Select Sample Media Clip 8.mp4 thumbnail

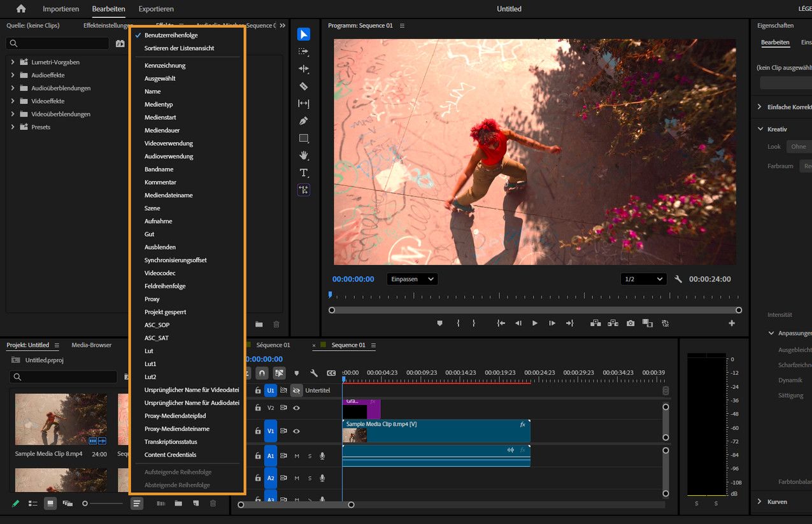coord(61,419)
